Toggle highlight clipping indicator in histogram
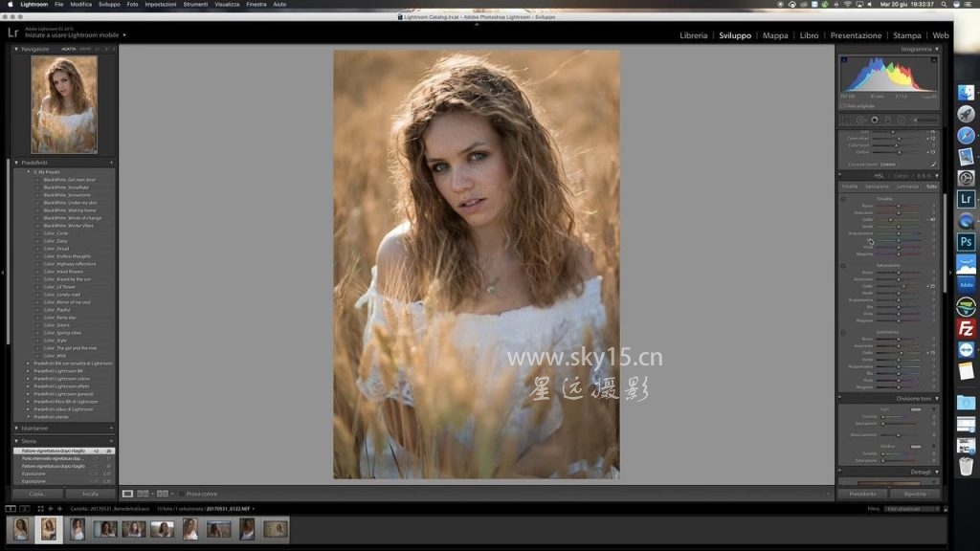This screenshot has width=980, height=551. tap(934, 60)
